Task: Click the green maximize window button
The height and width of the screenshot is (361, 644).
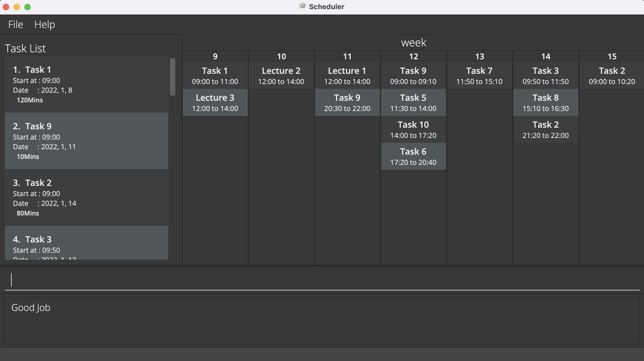Action: click(28, 7)
